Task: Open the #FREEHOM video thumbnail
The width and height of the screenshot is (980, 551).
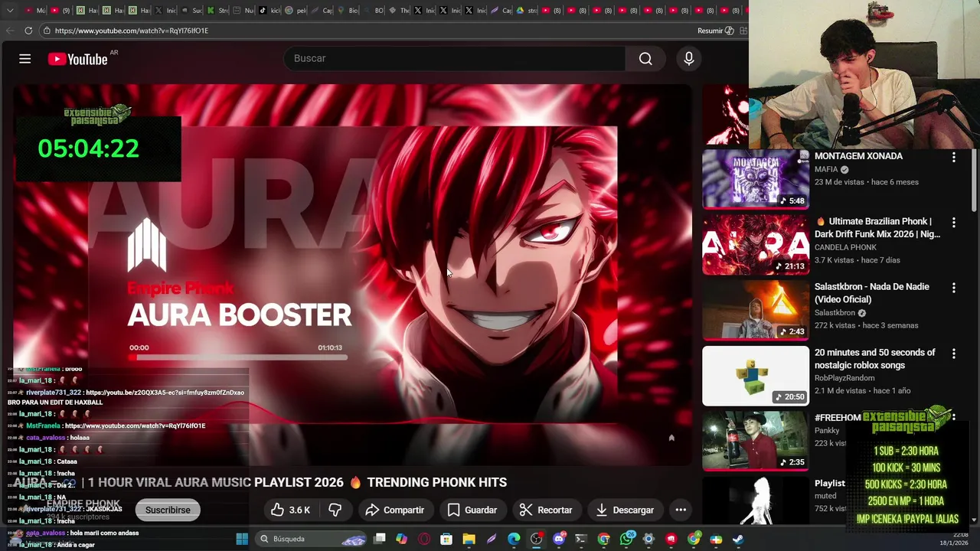Action: [x=756, y=441]
